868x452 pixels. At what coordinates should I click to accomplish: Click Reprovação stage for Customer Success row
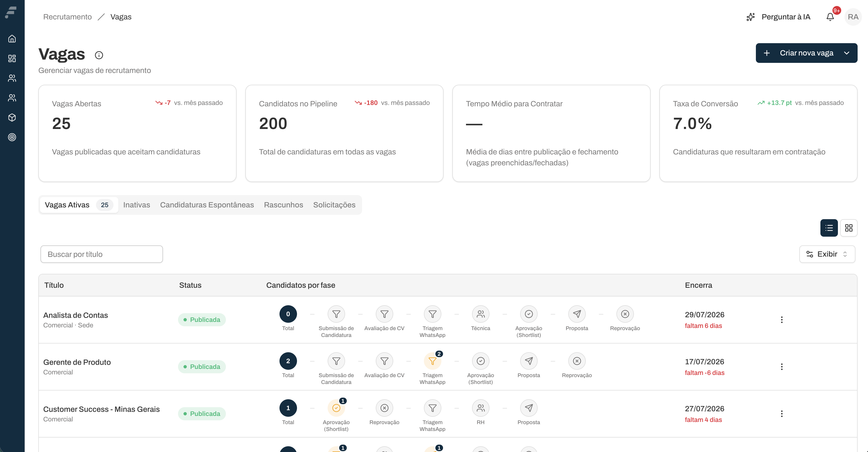(x=385, y=408)
